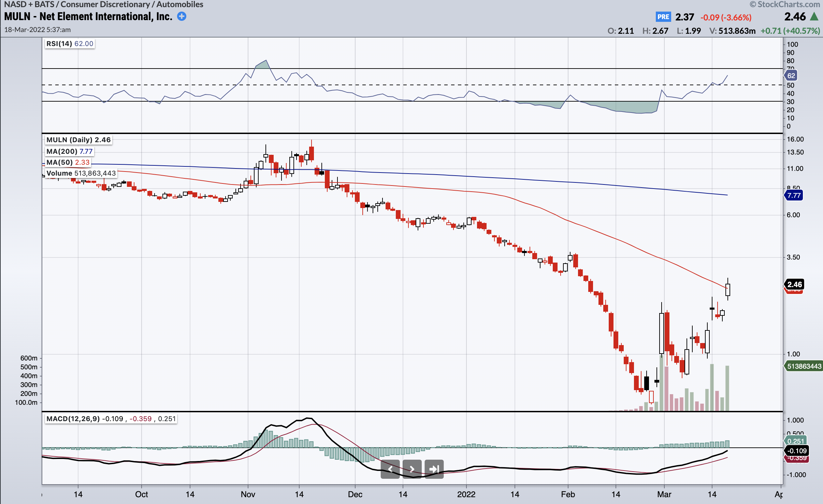Click the black -0.109 MACD value tag

(x=796, y=451)
